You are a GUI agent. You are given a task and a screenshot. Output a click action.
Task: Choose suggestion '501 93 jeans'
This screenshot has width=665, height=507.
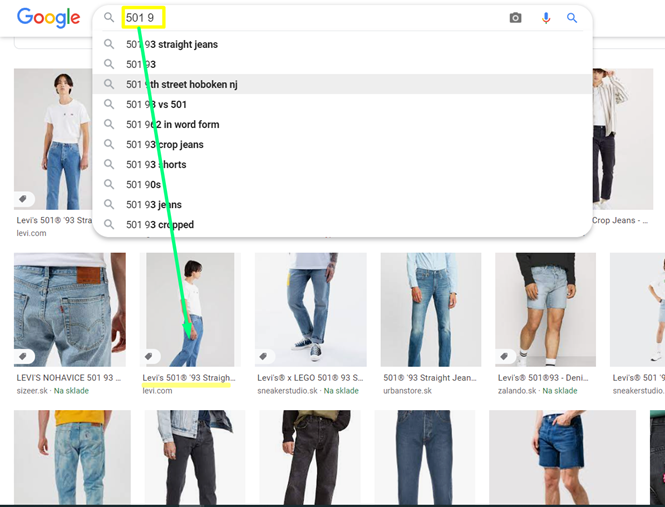(x=342, y=204)
